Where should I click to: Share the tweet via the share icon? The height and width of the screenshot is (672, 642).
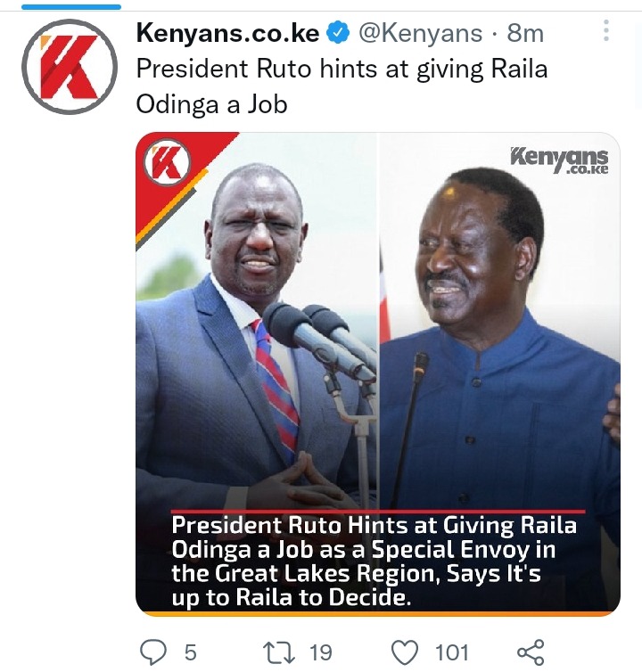point(531,652)
